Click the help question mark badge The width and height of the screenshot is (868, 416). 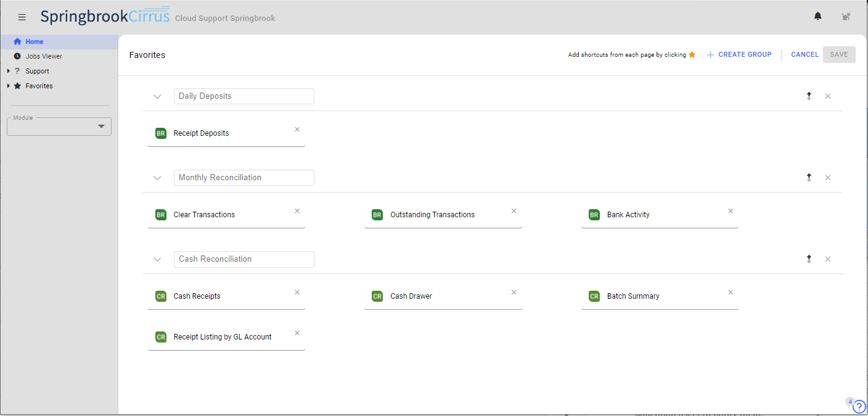click(859, 406)
